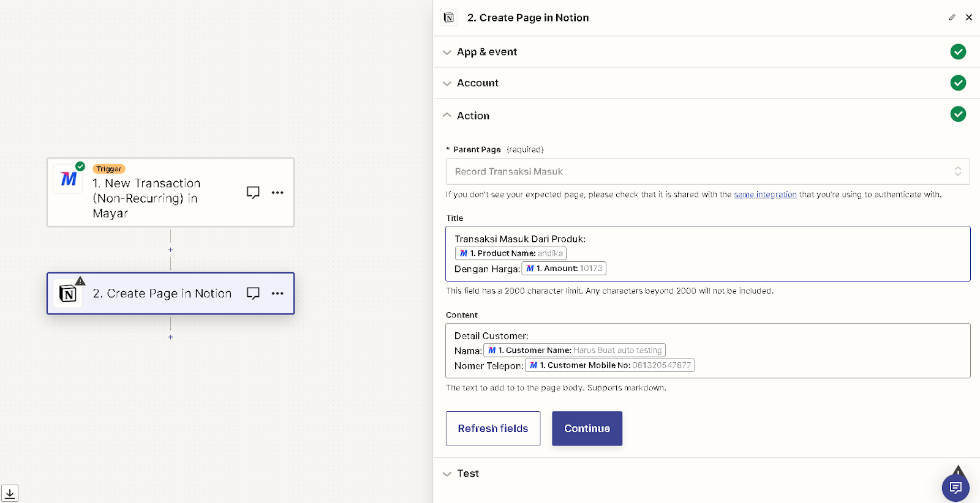This screenshot has height=503, width=980.
Task: Open comment icon on Mayar trigger step
Action: pyautogui.click(x=253, y=192)
